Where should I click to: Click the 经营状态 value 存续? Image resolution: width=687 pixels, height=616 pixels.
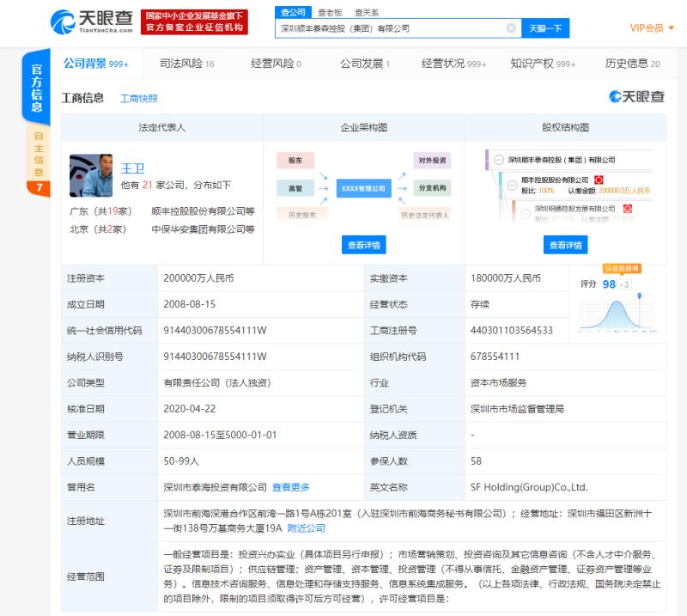tap(479, 304)
